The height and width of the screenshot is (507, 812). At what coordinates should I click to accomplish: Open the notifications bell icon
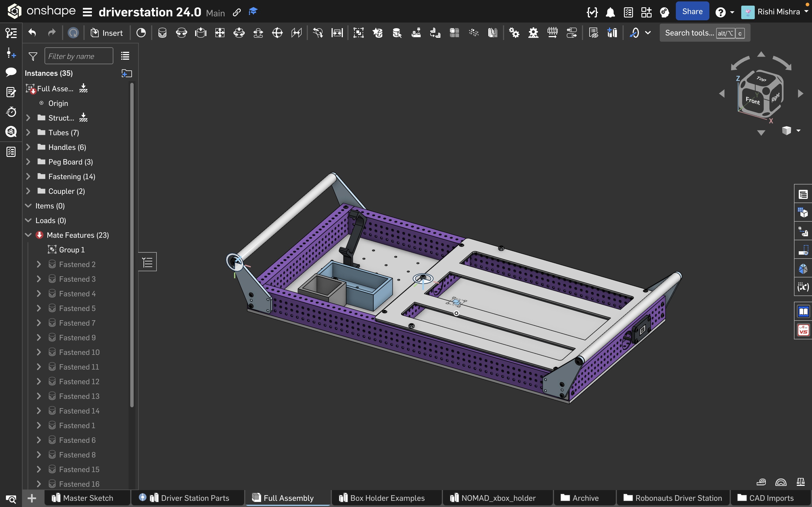[610, 12]
